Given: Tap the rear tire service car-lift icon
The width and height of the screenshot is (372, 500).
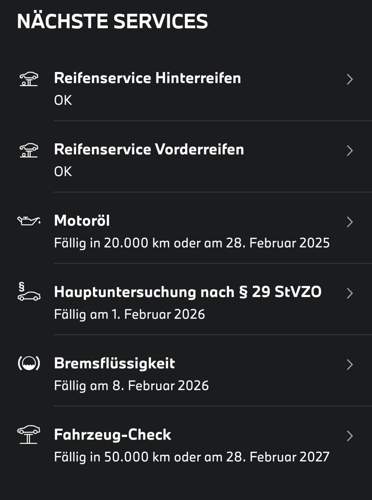Looking at the screenshot, I should (29, 79).
